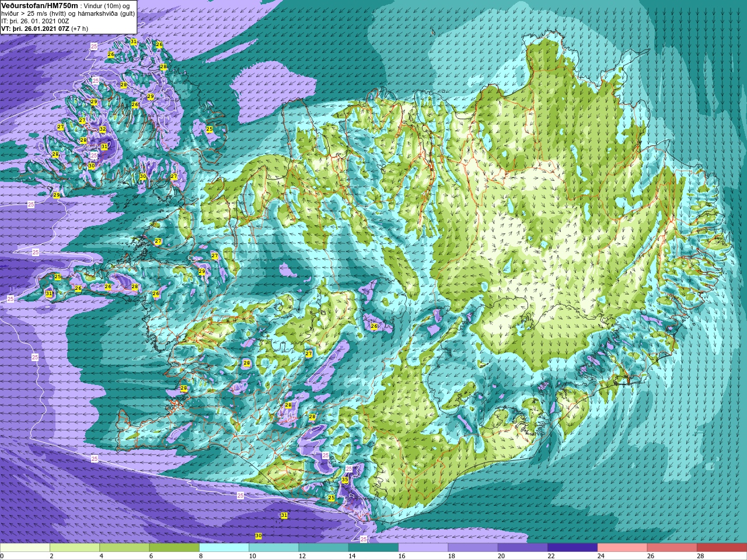Click the 'Veðurstofan/HM750m' title text
Viewport: 747px width, 560px height.
click(x=40, y=5)
